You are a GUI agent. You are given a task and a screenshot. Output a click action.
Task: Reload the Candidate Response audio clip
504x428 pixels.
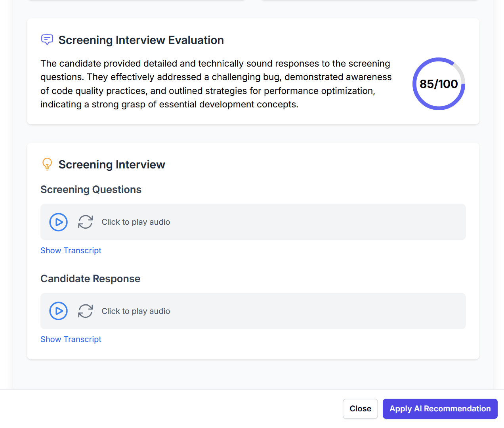tap(85, 311)
